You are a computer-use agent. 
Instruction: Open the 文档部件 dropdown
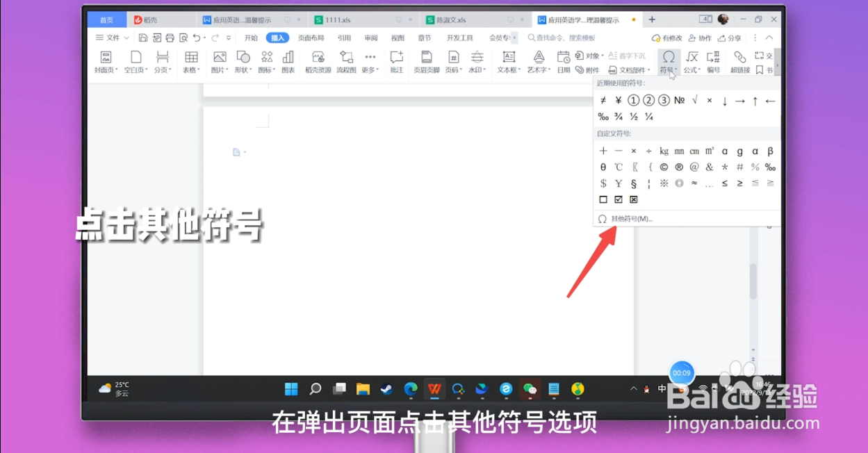(632, 69)
